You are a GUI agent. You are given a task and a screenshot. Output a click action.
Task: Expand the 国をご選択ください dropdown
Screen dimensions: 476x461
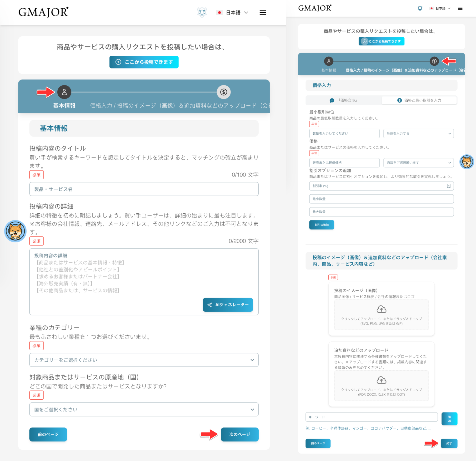[x=144, y=410]
